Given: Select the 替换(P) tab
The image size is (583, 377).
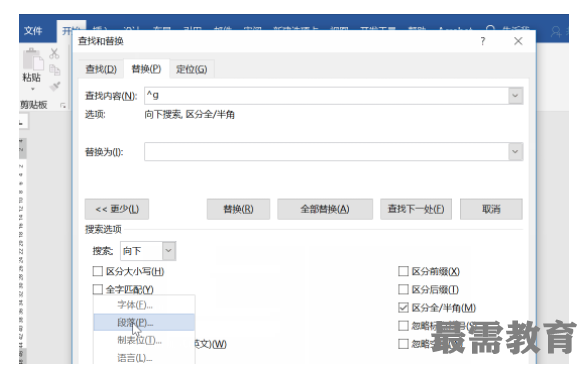Looking at the screenshot, I should click(146, 69).
